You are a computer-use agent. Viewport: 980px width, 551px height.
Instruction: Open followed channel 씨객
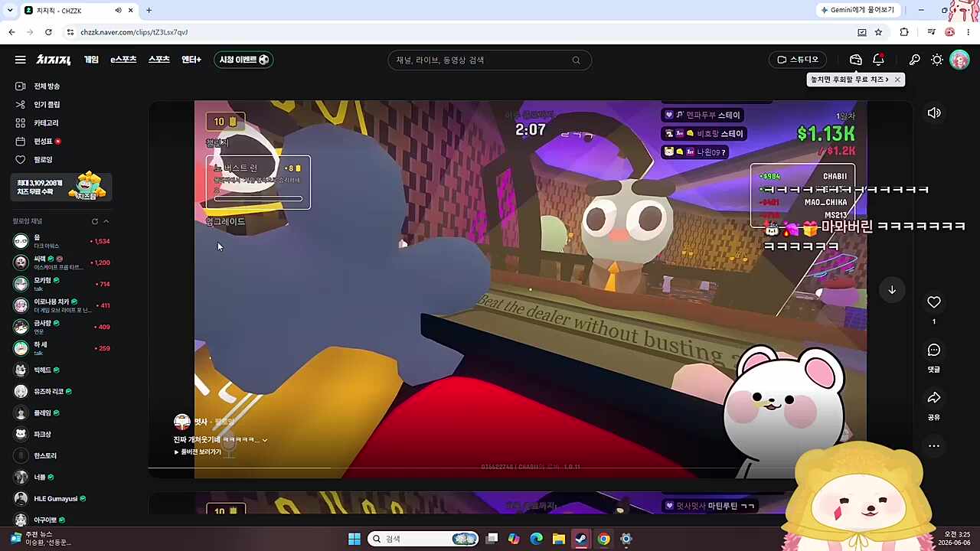(x=61, y=262)
